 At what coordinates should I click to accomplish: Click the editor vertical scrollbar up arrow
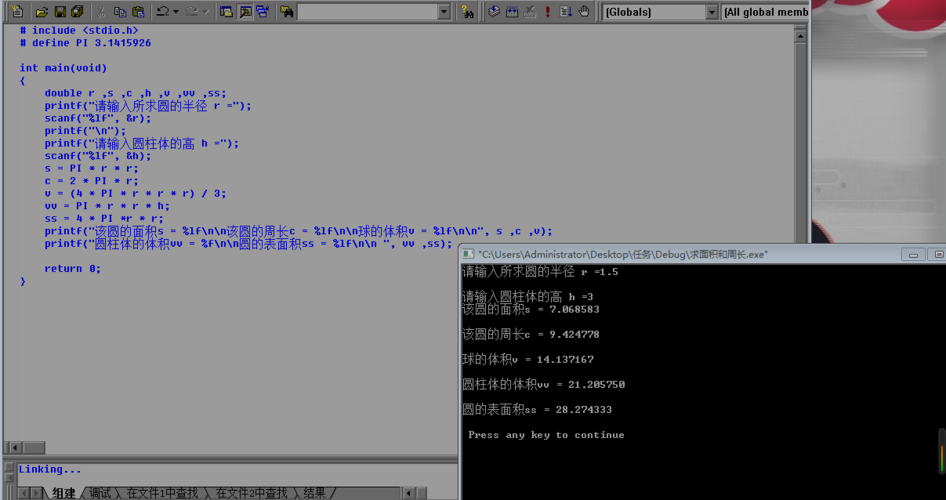point(800,36)
